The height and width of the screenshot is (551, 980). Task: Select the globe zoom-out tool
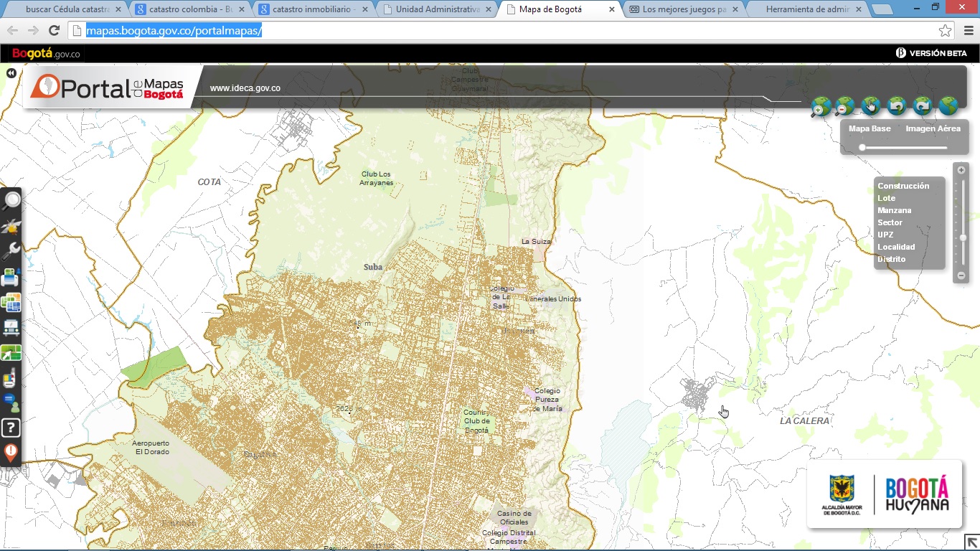pyautogui.click(x=844, y=106)
